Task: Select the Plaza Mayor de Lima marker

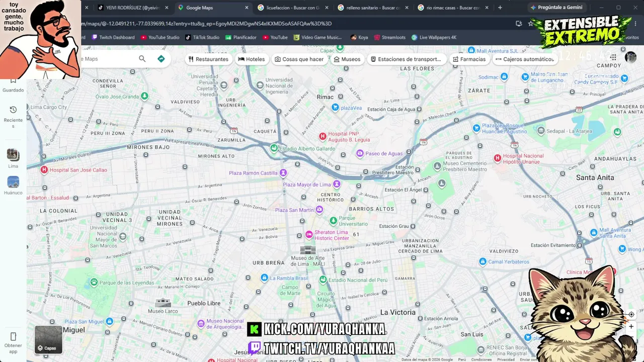Action: (337, 185)
